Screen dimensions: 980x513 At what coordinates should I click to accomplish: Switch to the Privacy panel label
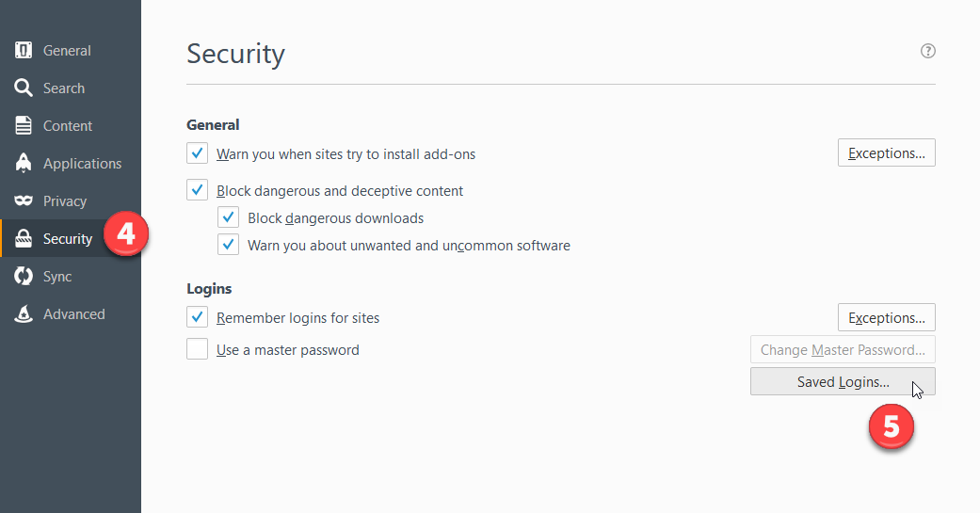tap(64, 201)
